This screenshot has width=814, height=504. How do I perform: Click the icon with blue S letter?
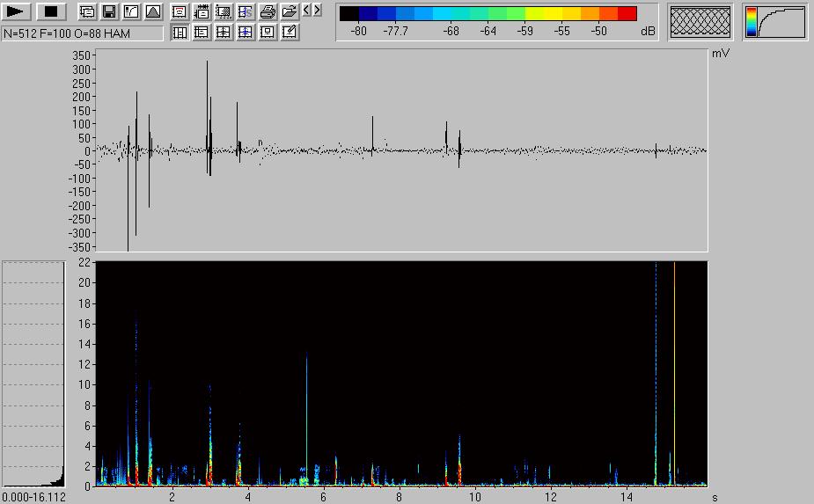[246, 12]
